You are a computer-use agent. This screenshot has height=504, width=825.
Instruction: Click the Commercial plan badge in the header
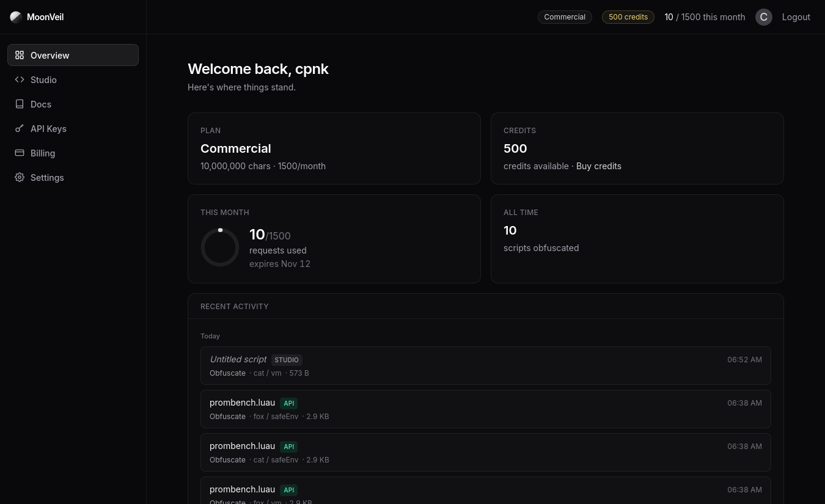(x=565, y=17)
